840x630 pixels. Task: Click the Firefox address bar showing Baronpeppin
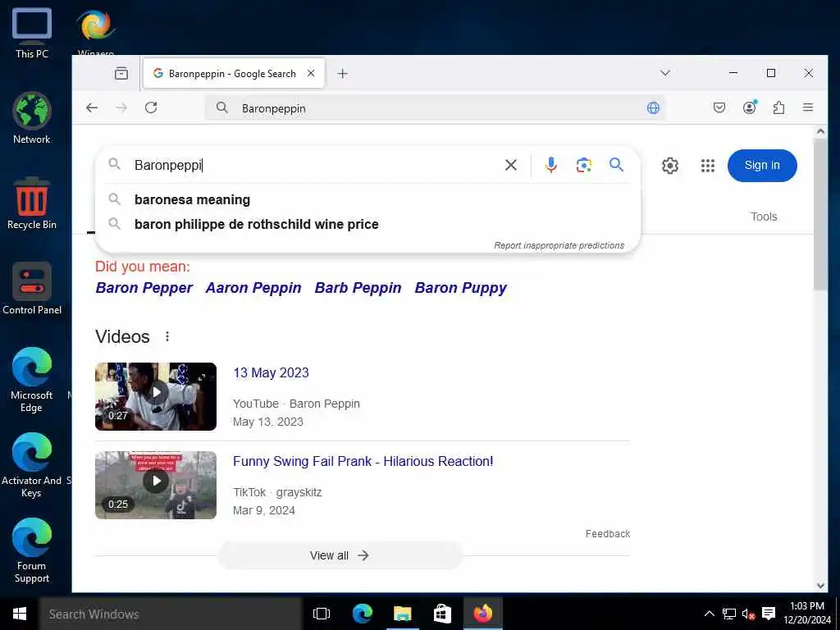point(434,108)
